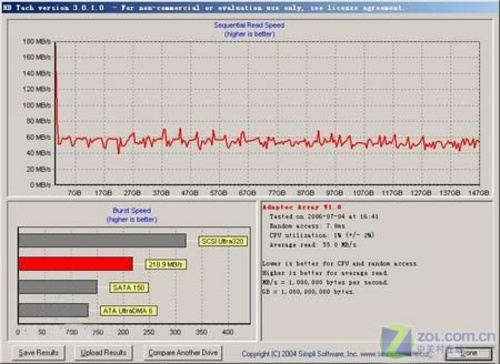500x364 pixels.
Task: Click the Upload Results button
Action: [x=103, y=353]
